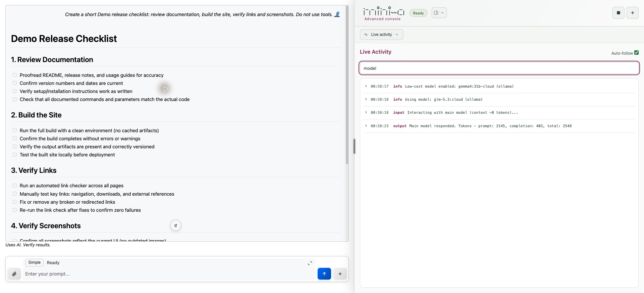Check 'Proofread README, release notes' item
Screen dimensions: 644x293
click(x=15, y=75)
